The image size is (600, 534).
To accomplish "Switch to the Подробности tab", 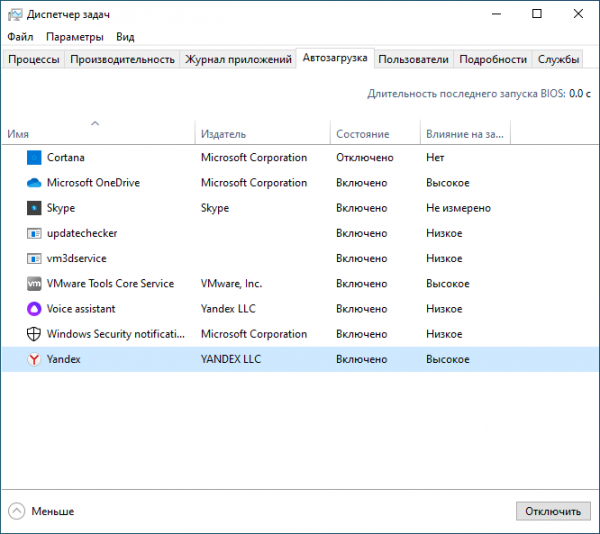I will click(x=493, y=59).
